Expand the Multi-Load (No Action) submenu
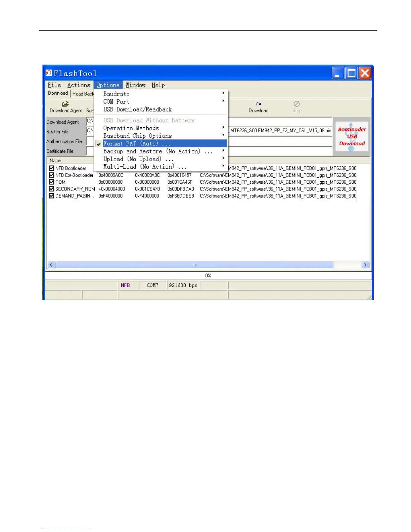Screen dimensions: 411x532 161,167
